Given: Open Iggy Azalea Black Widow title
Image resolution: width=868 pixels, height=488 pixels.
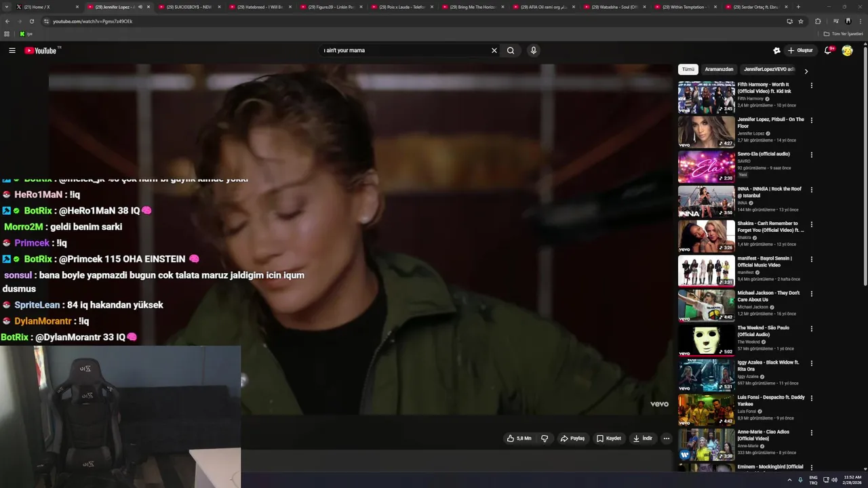Looking at the screenshot, I should click(x=768, y=366).
